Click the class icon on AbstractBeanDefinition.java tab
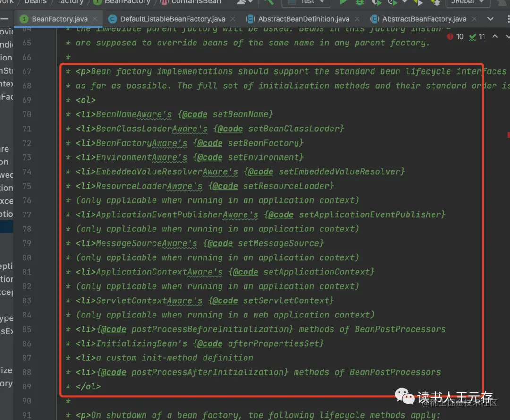 coord(250,19)
